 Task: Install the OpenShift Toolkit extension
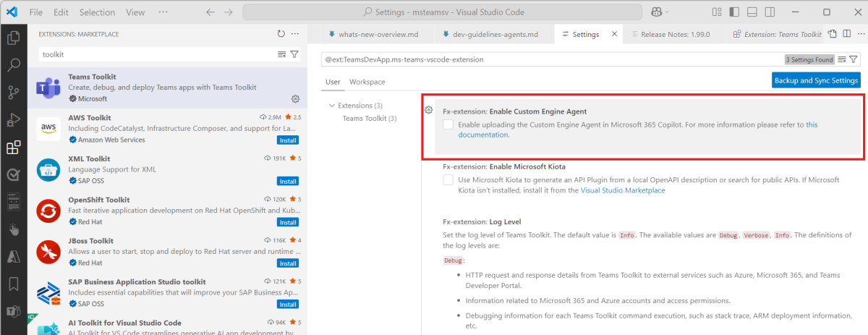tap(288, 222)
